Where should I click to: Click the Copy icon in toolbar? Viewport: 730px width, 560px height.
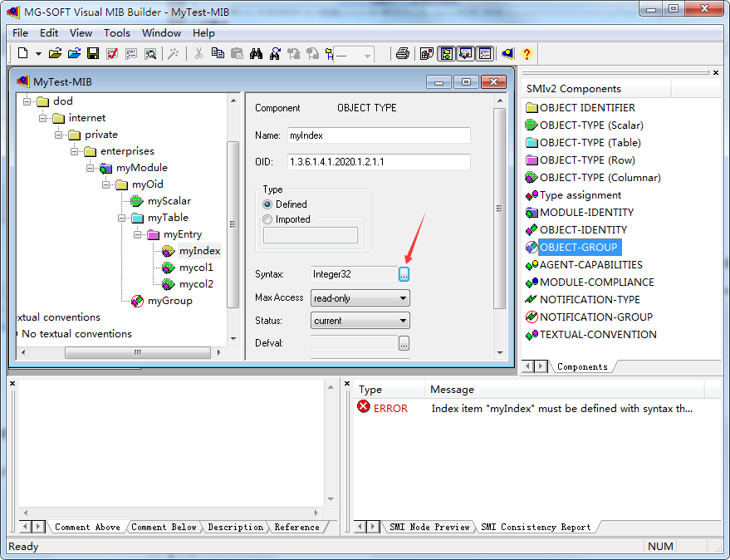tap(218, 54)
